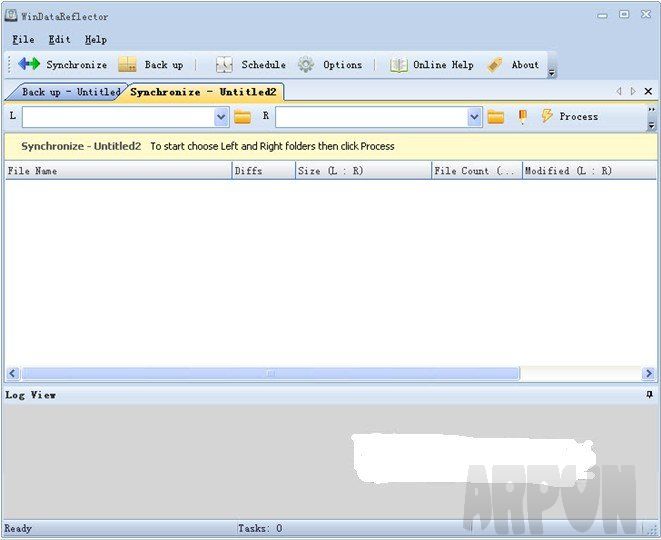Sort by the File Count column
Viewport: 661px width, 540px height.
click(x=477, y=171)
